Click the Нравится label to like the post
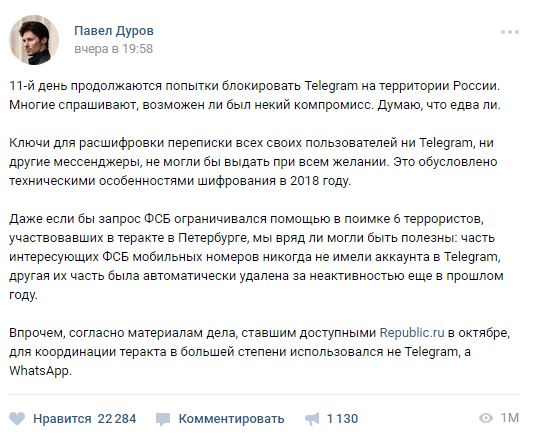This screenshot has width=537, height=440. (62, 418)
